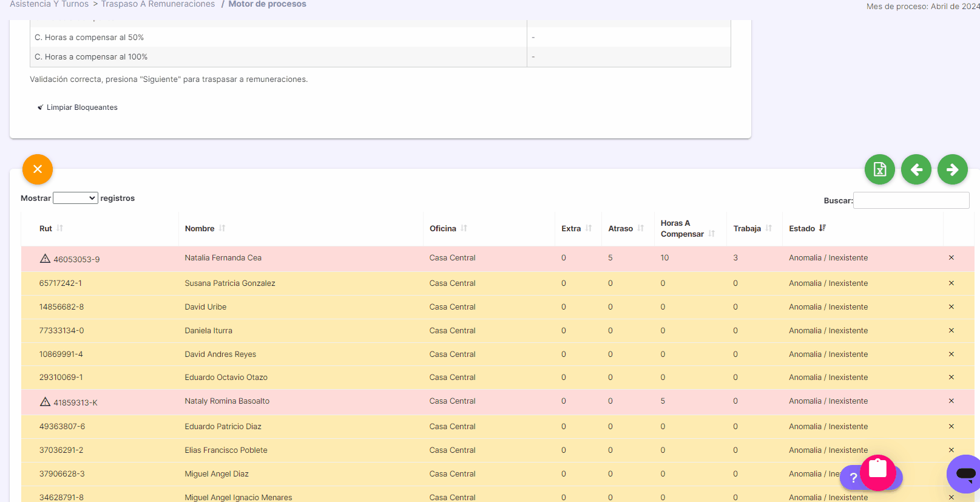980x502 pixels.
Task: Remove Eduardo Octavio Otazo row via X
Action: tap(951, 378)
